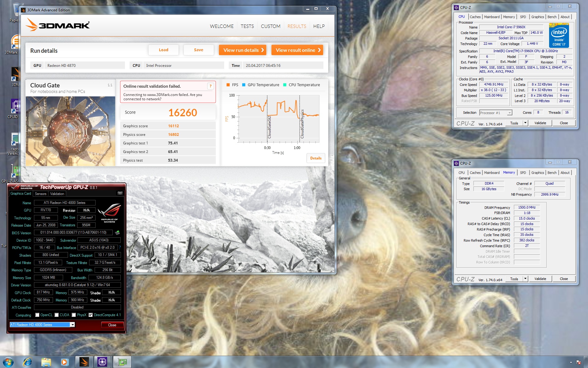The height and width of the screenshot is (368, 588).
Task: Launch Internet Explorer from the taskbar
Action: coord(27,362)
